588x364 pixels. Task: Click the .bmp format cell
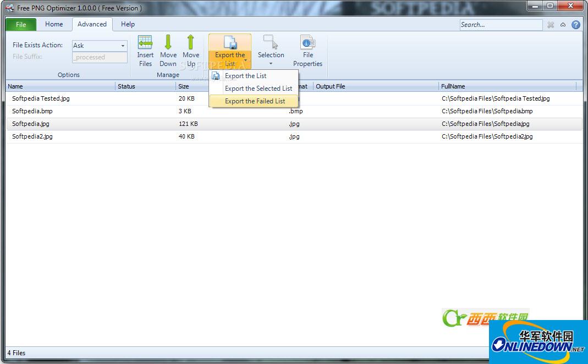(295, 111)
